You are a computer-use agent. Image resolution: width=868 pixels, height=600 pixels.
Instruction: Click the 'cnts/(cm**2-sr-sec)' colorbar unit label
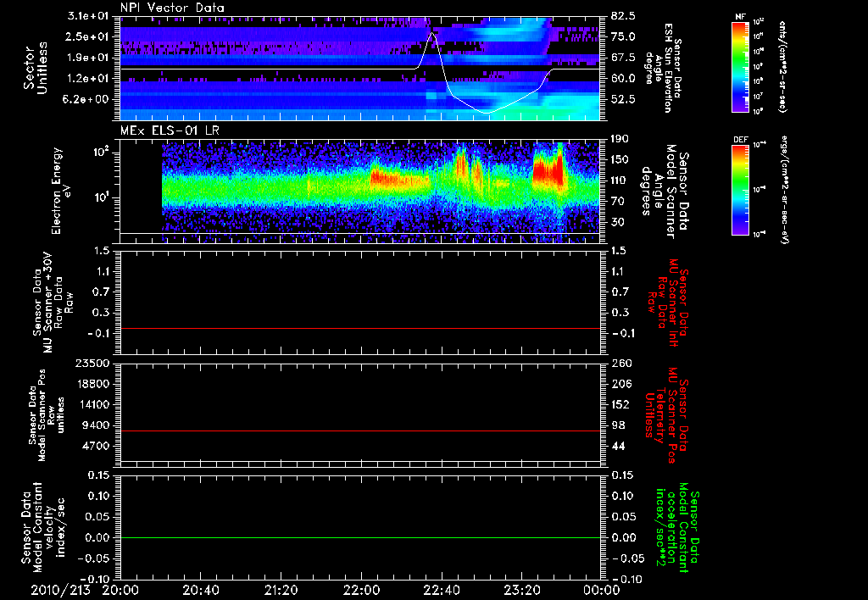coord(782,66)
